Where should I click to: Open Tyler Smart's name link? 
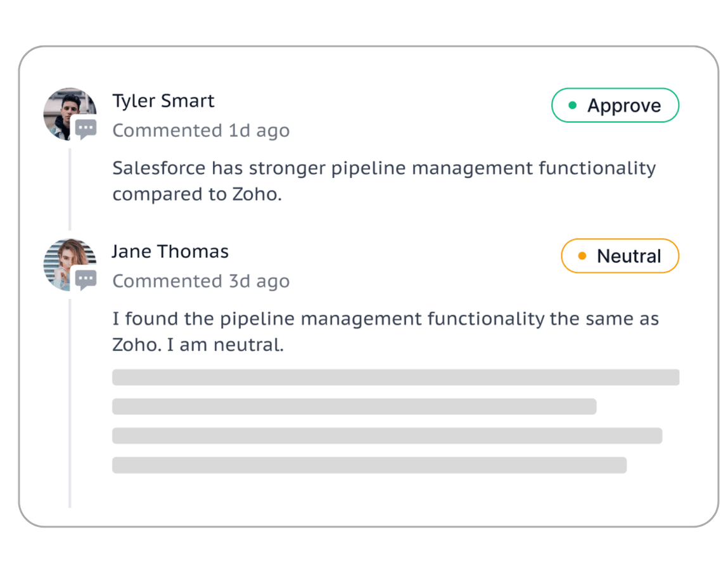coord(163,101)
